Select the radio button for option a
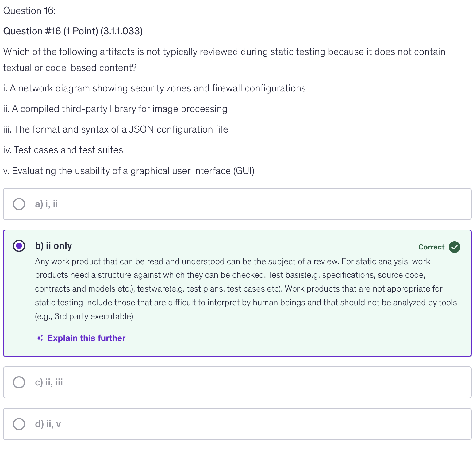476x456 pixels. [x=19, y=204]
